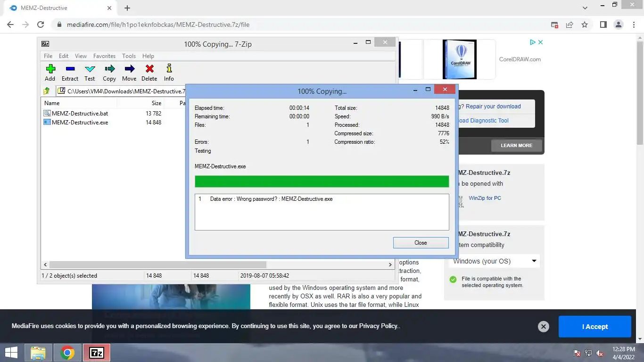This screenshot has width=644, height=362.
Task: Click the 7-Zip taskbar icon
Action: click(97, 353)
